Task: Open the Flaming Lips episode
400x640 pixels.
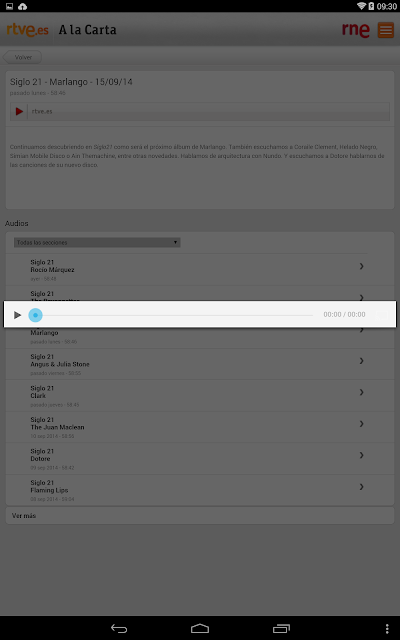Action: pyautogui.click(x=186, y=490)
